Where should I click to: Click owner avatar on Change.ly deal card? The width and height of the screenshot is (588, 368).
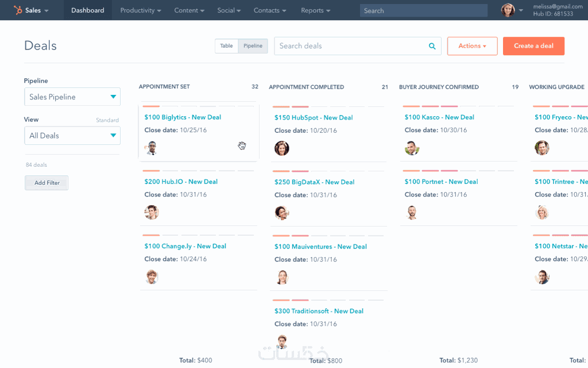pos(152,277)
